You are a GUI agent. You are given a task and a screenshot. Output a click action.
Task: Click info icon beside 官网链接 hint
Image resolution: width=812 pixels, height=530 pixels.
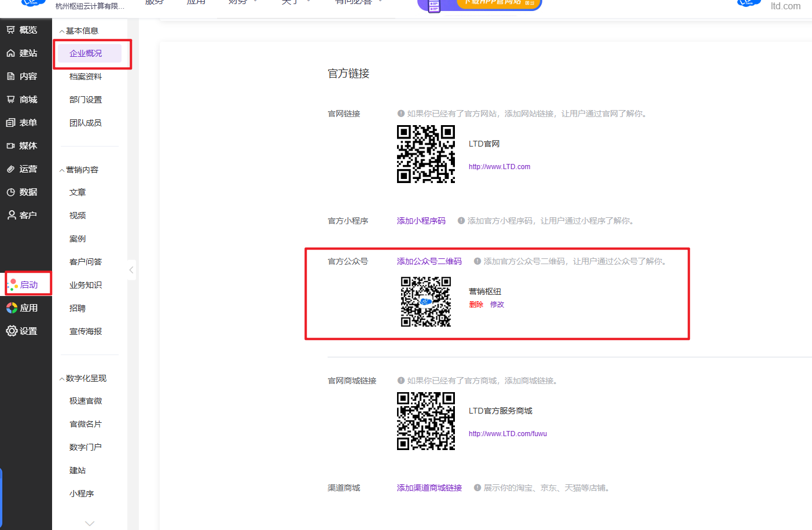401,114
